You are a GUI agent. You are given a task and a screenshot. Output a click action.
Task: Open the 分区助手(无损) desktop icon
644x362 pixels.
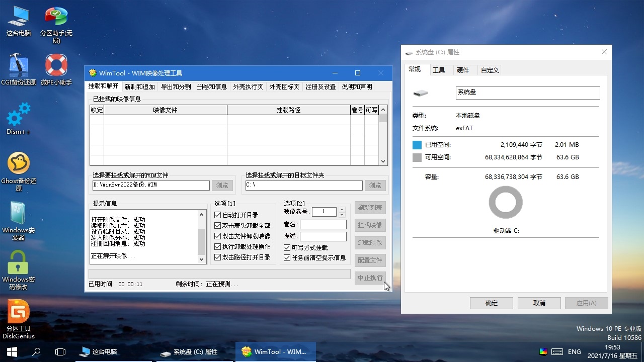tap(56, 25)
